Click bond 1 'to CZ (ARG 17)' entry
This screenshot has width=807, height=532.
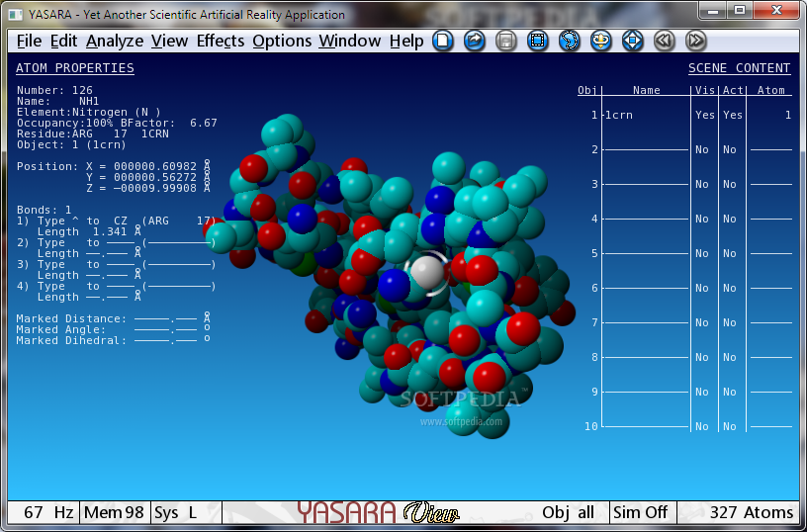tap(151, 221)
